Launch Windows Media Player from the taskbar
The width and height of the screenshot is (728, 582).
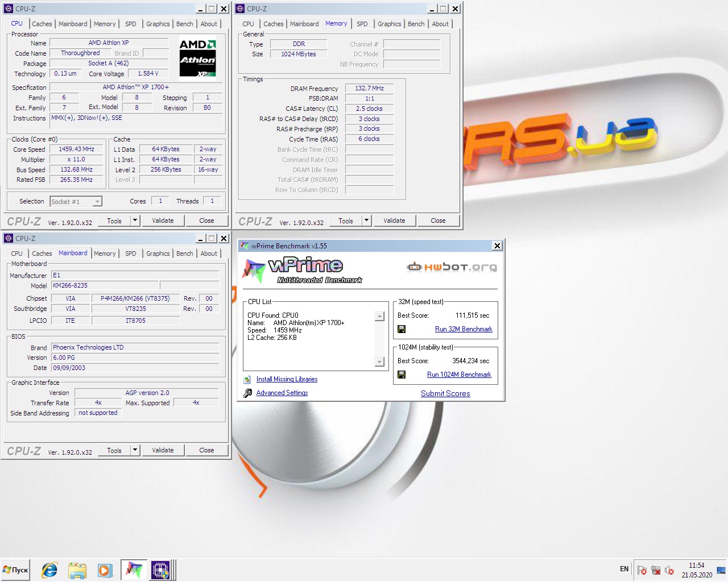pyautogui.click(x=105, y=570)
